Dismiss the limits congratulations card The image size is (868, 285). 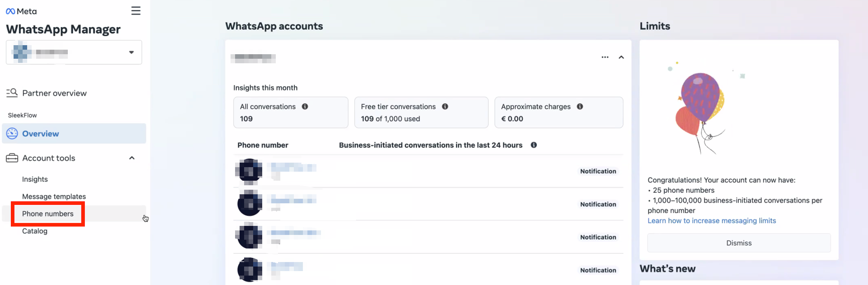(739, 243)
